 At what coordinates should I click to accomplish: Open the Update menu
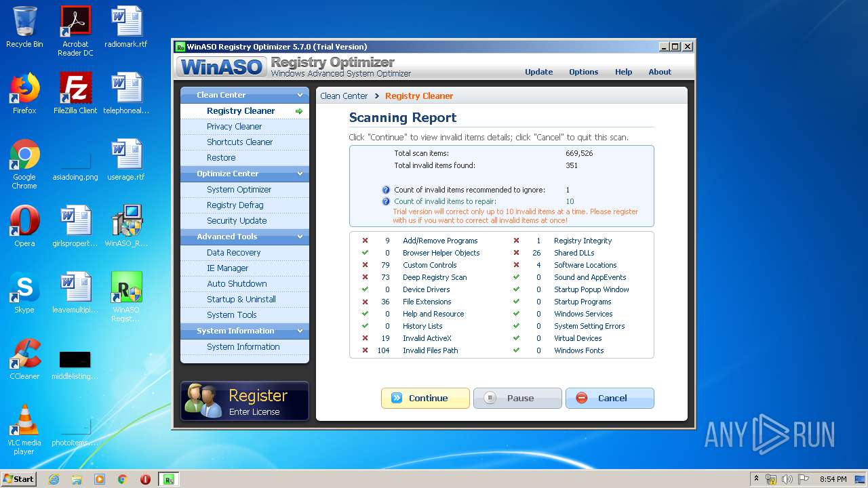[x=539, y=72]
